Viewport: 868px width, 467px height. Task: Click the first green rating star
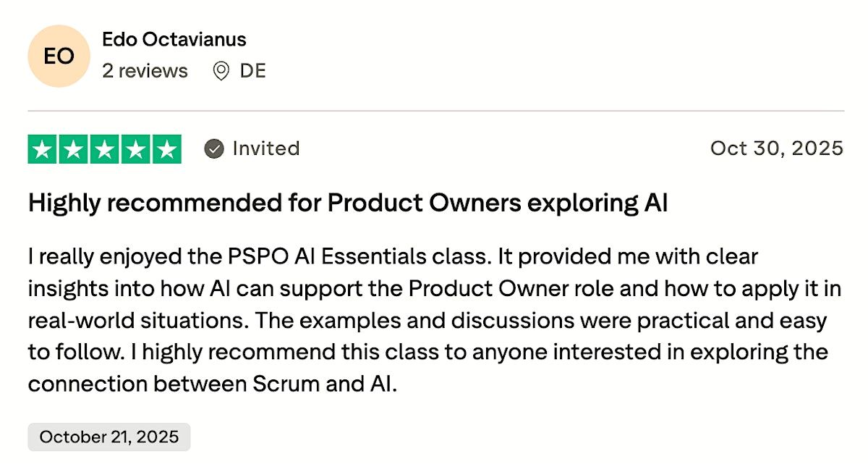click(43, 149)
